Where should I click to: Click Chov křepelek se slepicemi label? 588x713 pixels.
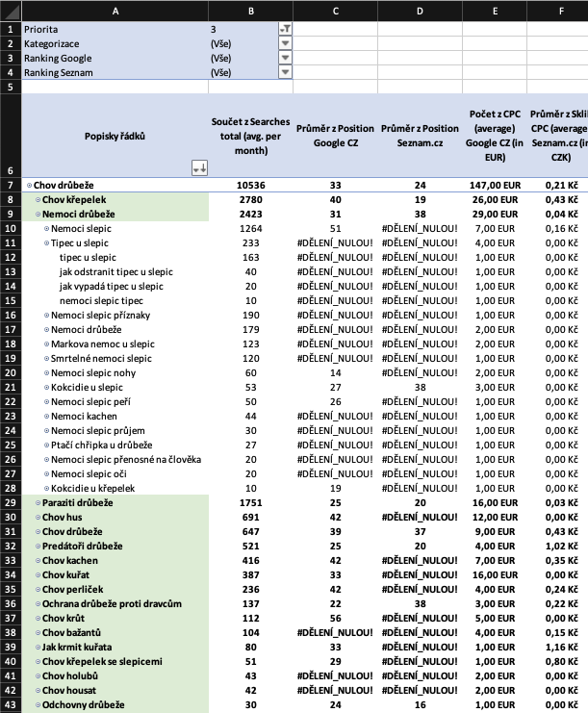coord(102,662)
